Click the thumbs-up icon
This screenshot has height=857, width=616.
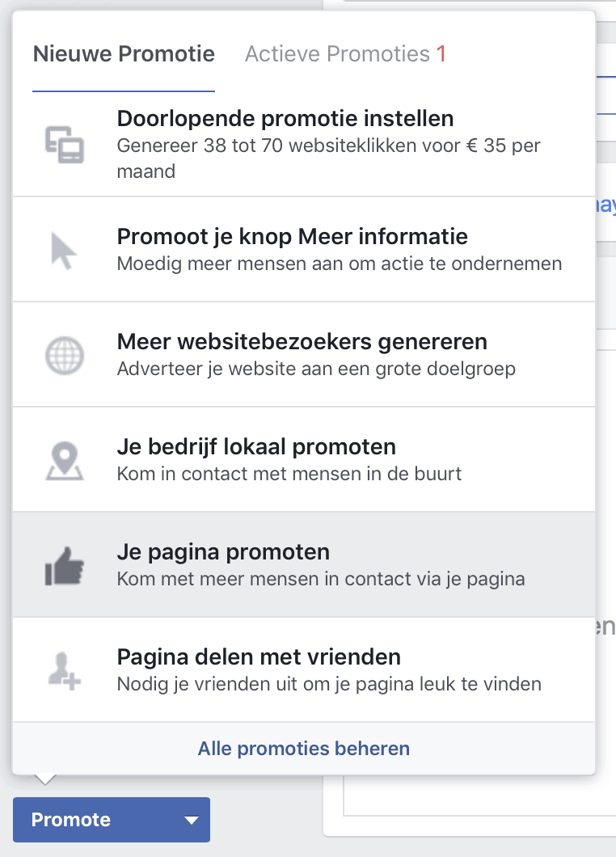point(65,566)
